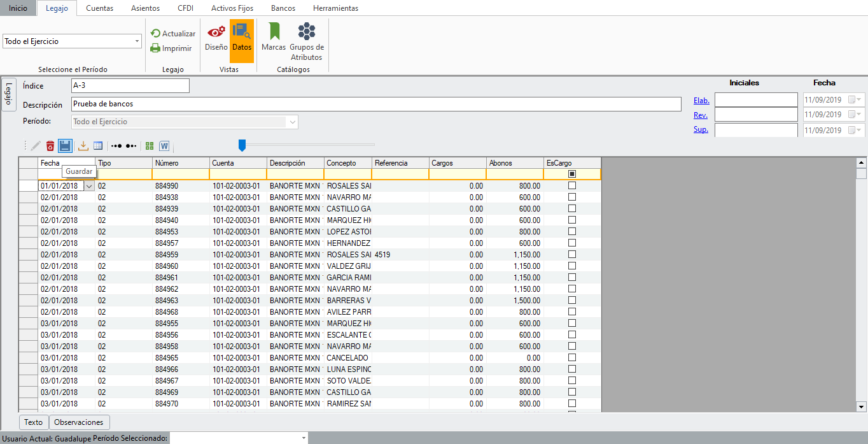The height and width of the screenshot is (444, 868).
Task: Click the green grid icon in toolbar
Action: (x=150, y=146)
